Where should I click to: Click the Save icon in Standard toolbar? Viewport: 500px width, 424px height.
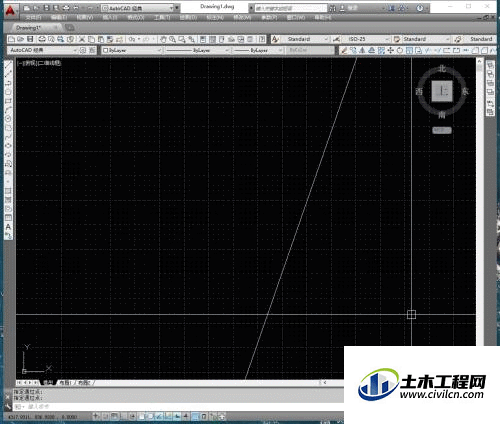click(30, 39)
